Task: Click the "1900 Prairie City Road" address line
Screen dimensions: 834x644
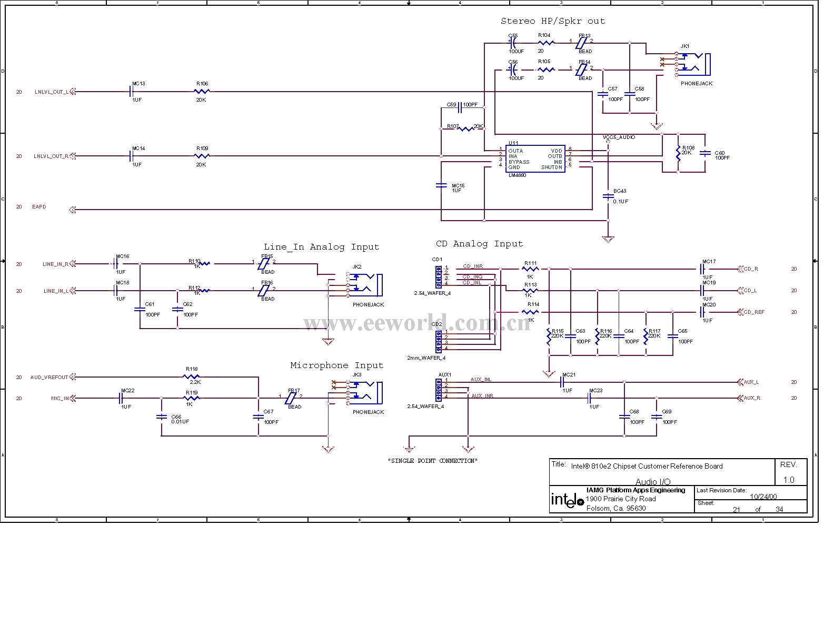Action: coord(621,499)
